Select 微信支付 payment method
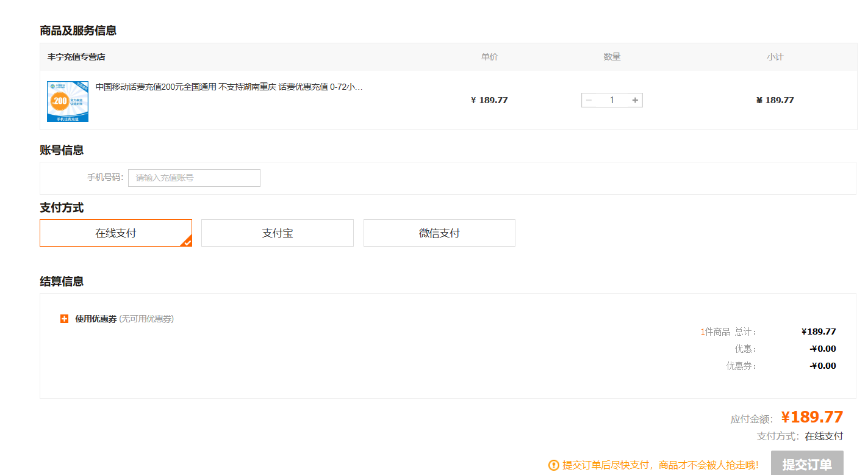Viewport: 868px width, 475px height. coord(439,233)
